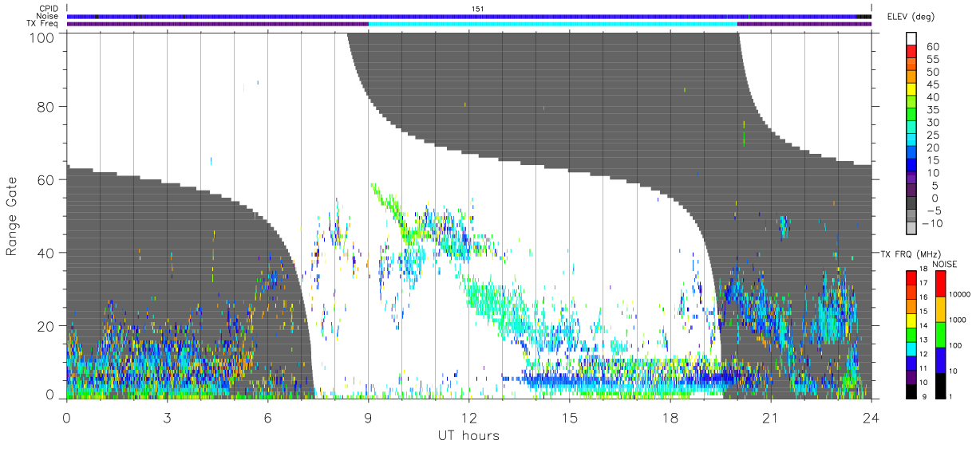Image resolution: width=980 pixels, height=452 pixels.
Task: Click the TX Freq strip label
Action: click(x=43, y=23)
